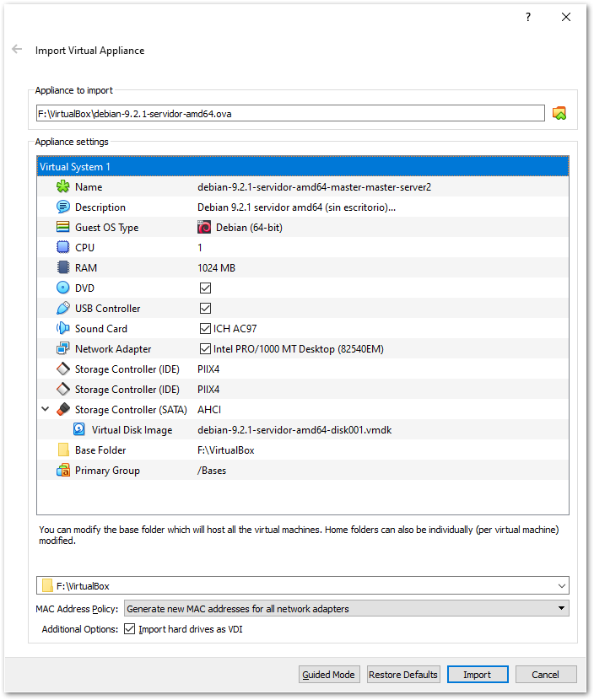
Task: Click the Description speech bubble icon
Action: pyautogui.click(x=63, y=207)
